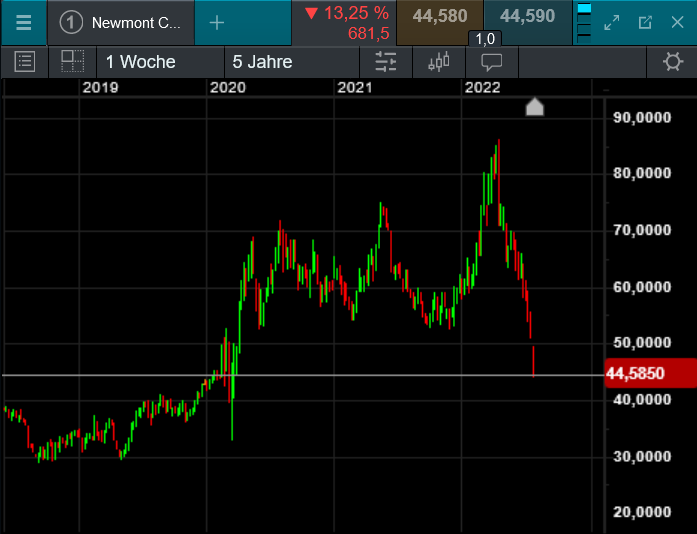Image resolution: width=697 pixels, height=534 pixels.
Task: Expand chart to fullscreen with arrows icon
Action: click(x=613, y=22)
